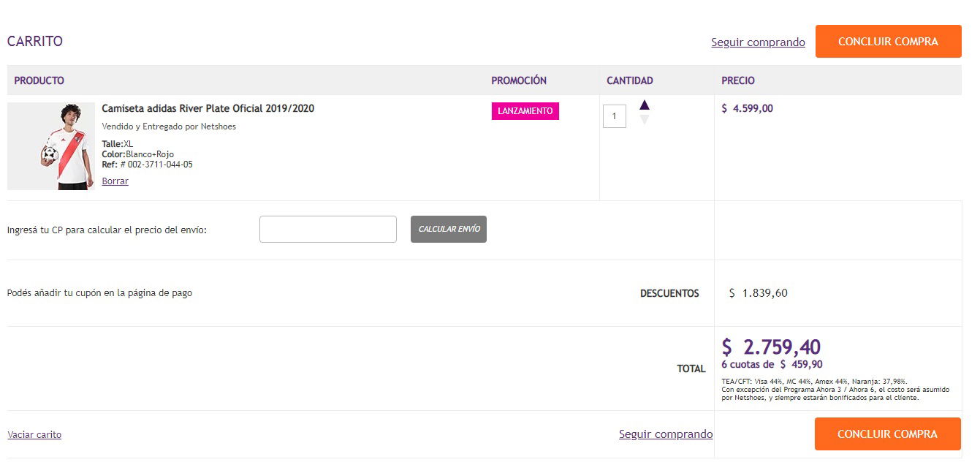Select the Ref # 002-3711-044-05 text
The image size is (980, 465).
[x=147, y=165]
